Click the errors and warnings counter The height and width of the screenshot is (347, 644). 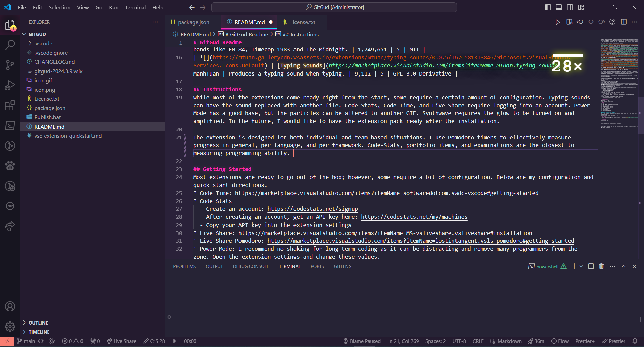72,341
